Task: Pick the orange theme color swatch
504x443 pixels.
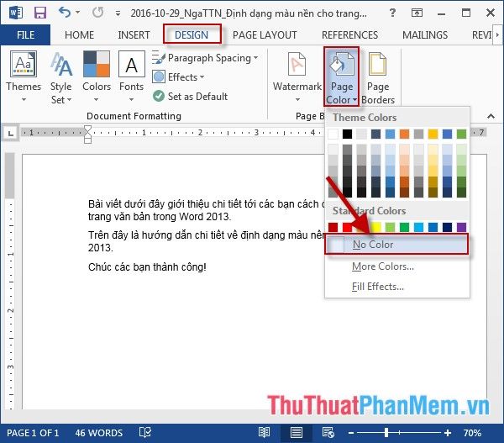Action: pos(404,134)
